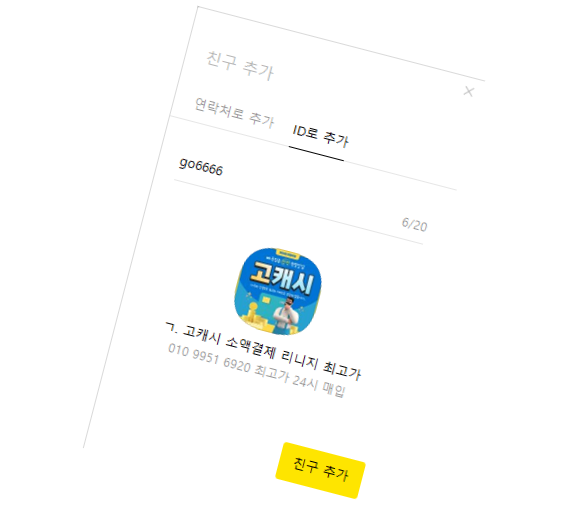The image size is (566, 515).
Task: Select the ID로 추가 tab
Action: [x=320, y=136]
